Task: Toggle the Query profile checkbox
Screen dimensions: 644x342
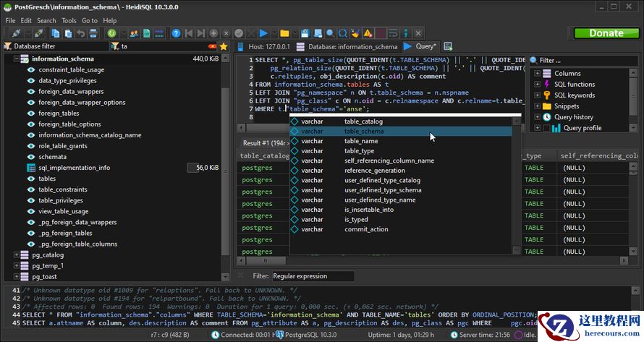Action: pyautogui.click(x=546, y=128)
